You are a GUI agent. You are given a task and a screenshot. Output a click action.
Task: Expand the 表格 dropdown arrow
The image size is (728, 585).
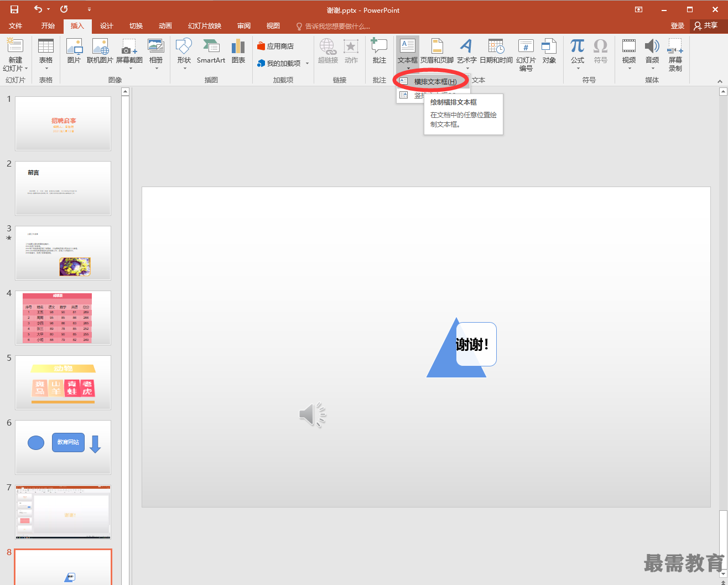click(46, 69)
